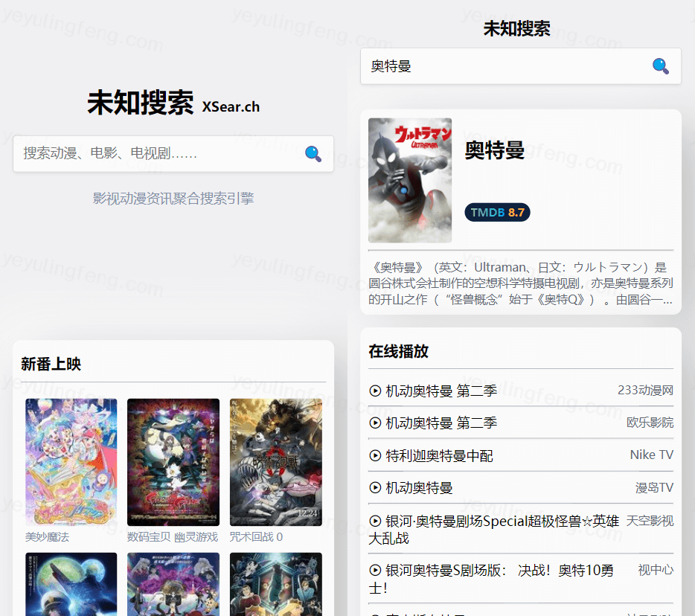Click the TMDB 8.7 rating badge
Viewport: 695px width, 616px height.
(x=497, y=212)
